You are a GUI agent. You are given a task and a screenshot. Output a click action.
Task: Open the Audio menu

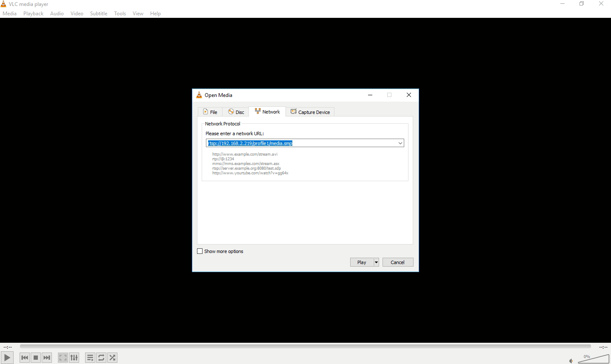coord(57,14)
